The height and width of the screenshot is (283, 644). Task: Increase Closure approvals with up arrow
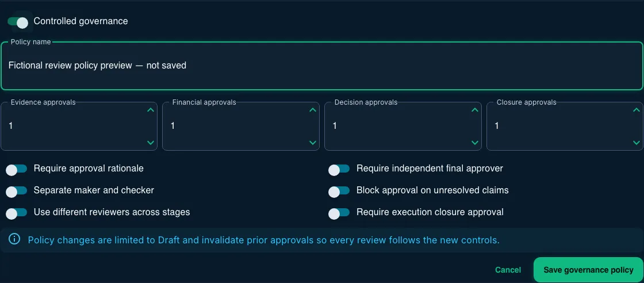(x=637, y=110)
